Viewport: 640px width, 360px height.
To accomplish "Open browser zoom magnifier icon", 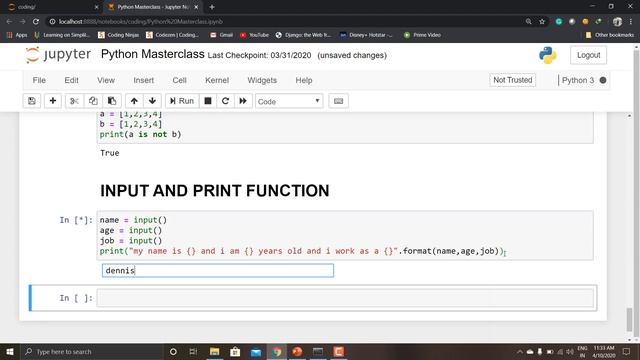I will pos(529,21).
